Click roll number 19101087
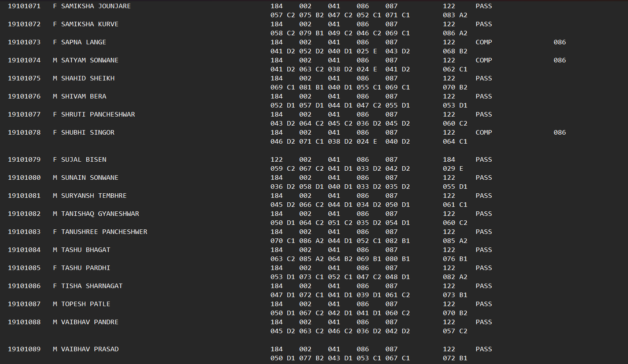This screenshot has width=628, height=364. click(x=24, y=304)
